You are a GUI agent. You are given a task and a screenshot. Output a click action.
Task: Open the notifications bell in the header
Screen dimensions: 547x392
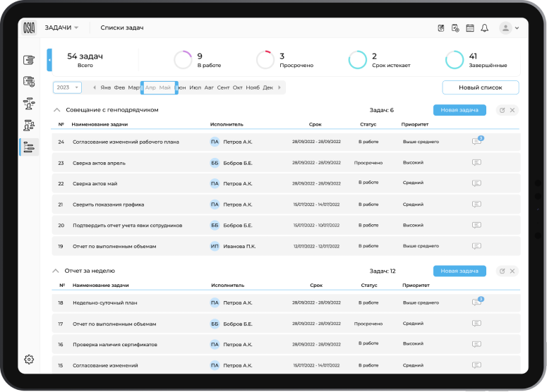click(484, 28)
